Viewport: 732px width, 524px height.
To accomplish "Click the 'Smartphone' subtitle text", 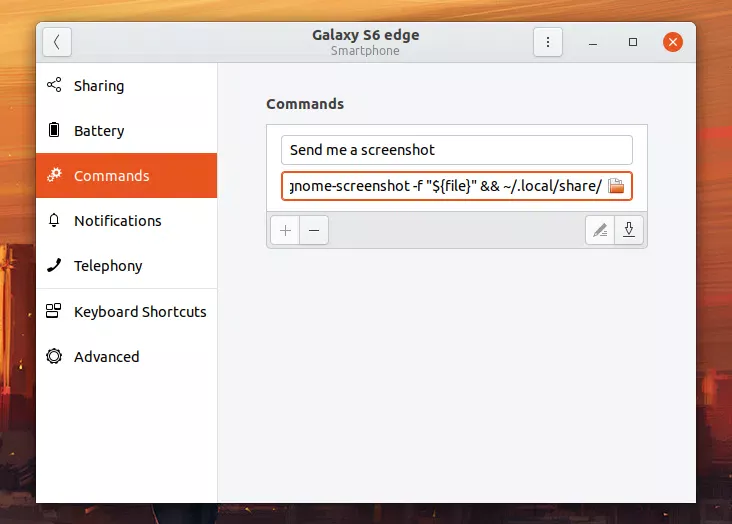I will [x=365, y=50].
